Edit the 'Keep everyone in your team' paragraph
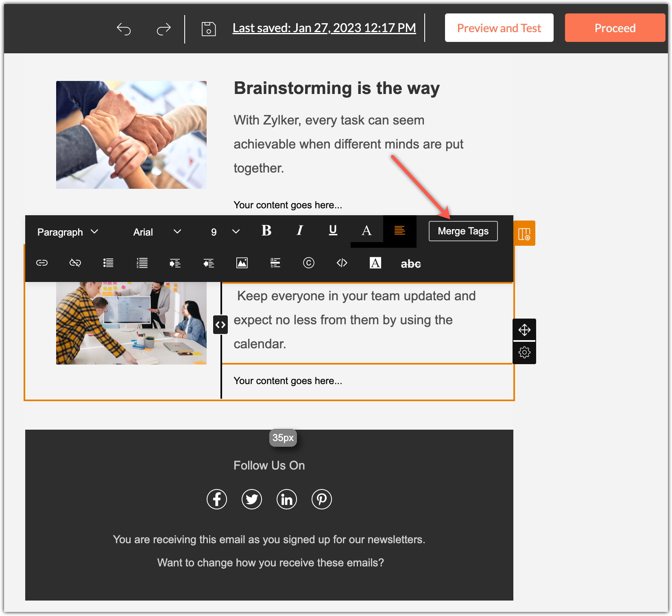672x616 pixels. tap(355, 320)
